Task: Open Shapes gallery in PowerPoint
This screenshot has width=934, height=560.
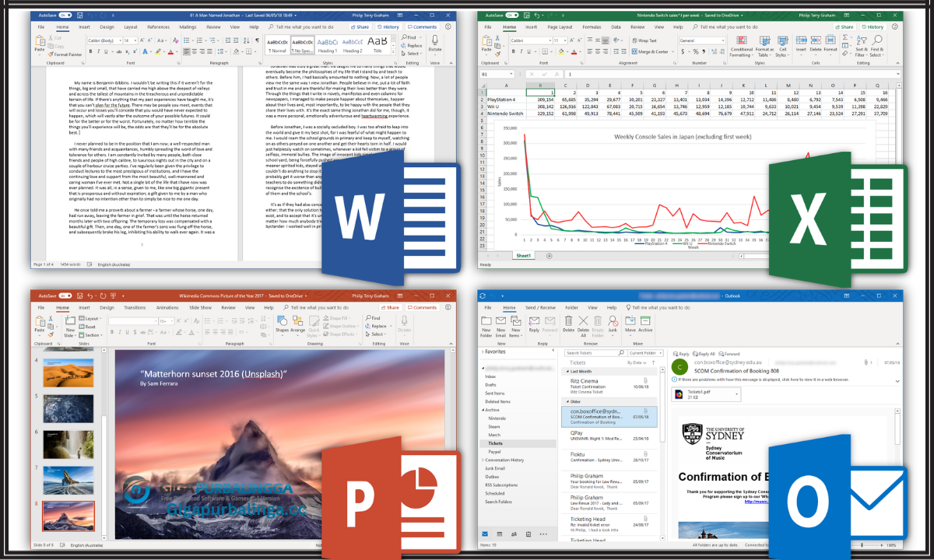Action: pyautogui.click(x=282, y=326)
